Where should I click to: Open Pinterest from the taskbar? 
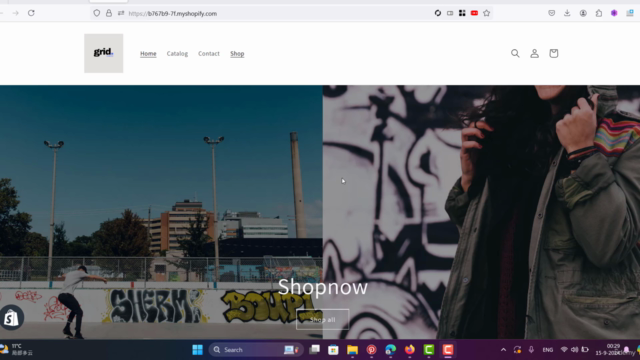click(x=371, y=350)
